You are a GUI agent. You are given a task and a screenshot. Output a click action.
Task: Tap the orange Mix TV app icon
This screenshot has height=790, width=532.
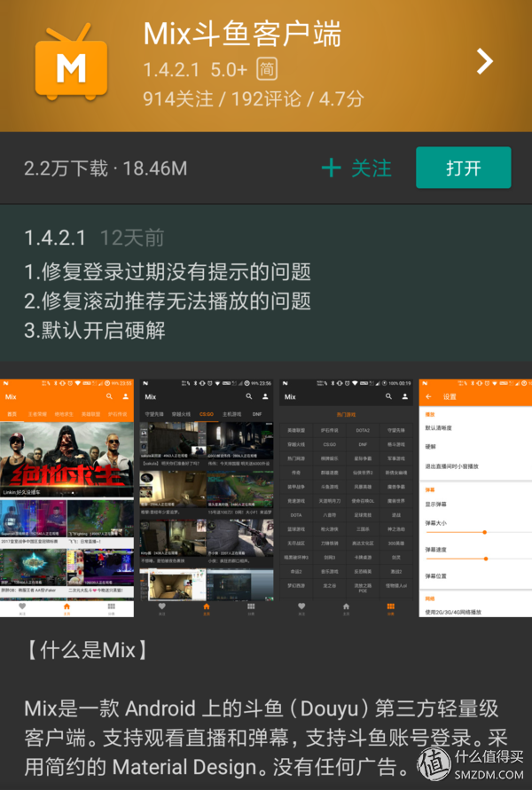click(x=71, y=61)
